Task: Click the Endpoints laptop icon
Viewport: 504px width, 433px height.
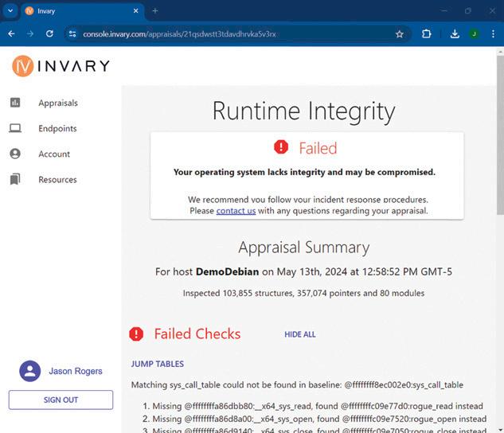Action: pyautogui.click(x=15, y=128)
